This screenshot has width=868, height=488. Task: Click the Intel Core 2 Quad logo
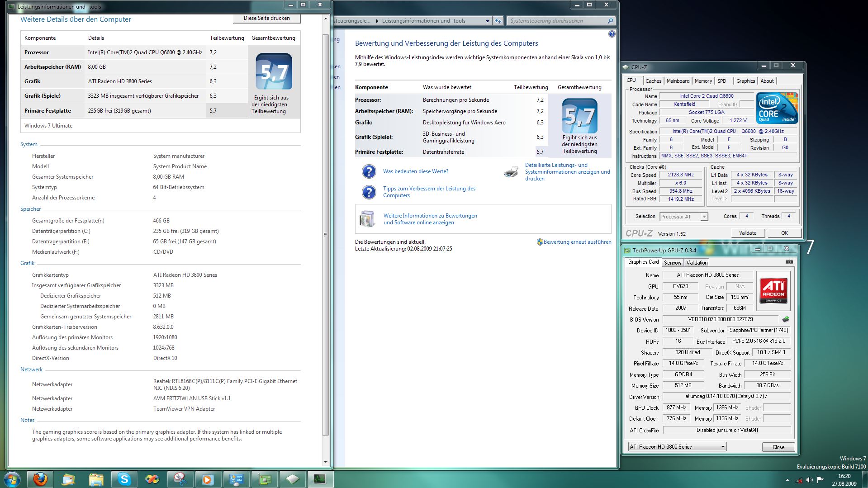pyautogui.click(x=777, y=108)
